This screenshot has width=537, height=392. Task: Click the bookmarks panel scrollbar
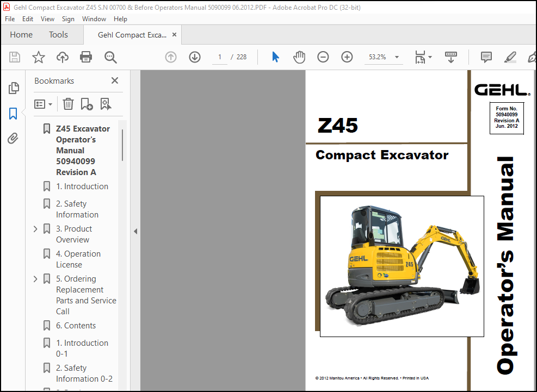click(122, 145)
